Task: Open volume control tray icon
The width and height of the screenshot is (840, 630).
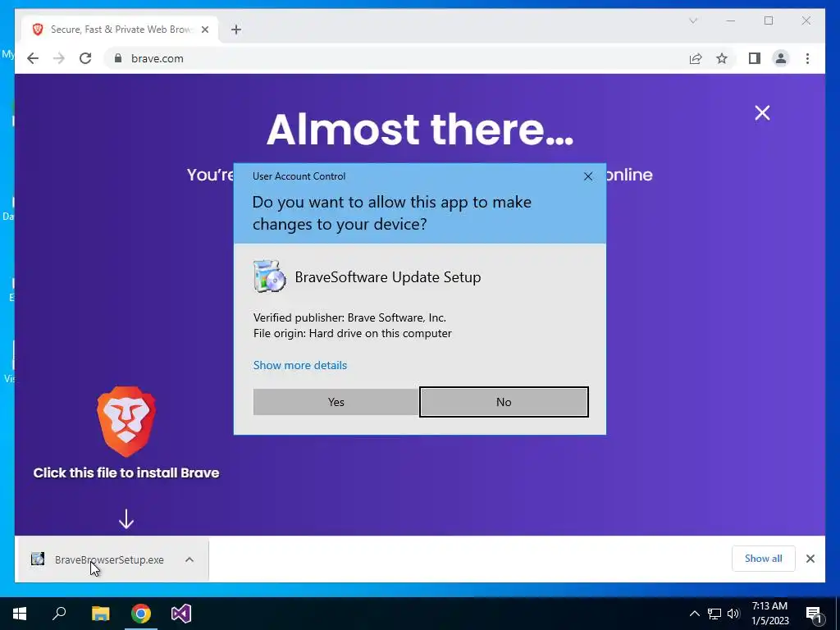Action: click(x=733, y=614)
